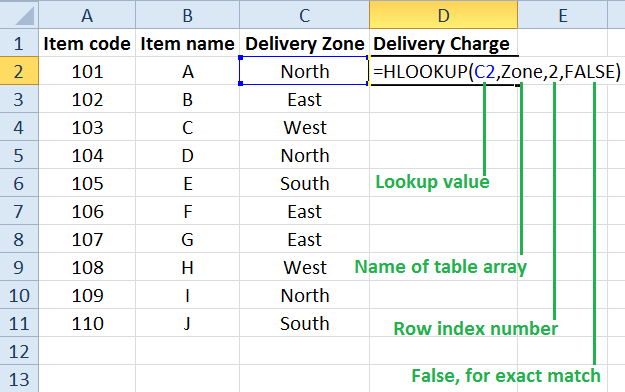The image size is (625, 392).
Task: Select highlighted column D header
Action: pos(443,15)
